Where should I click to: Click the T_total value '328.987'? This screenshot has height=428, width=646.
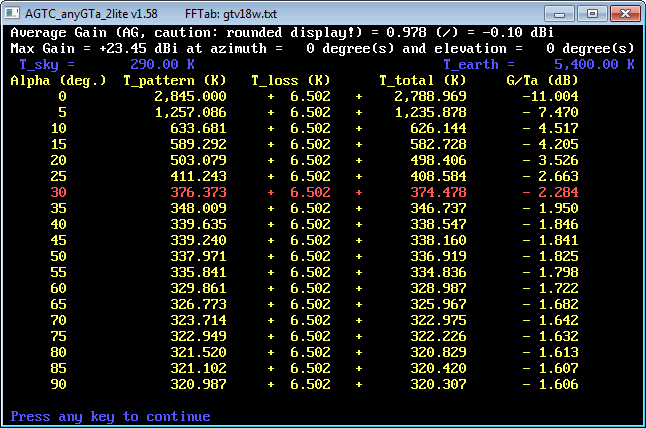pyautogui.click(x=438, y=288)
